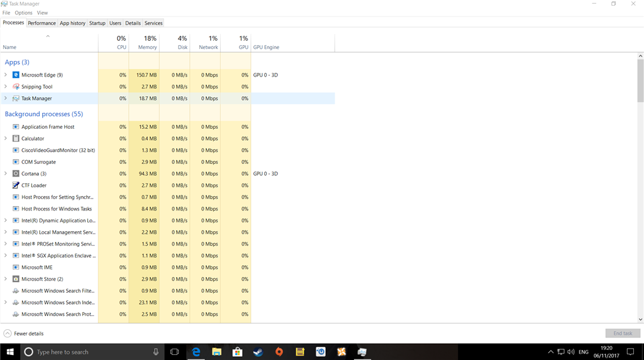Open Origin from the taskbar
Viewport: 644px width, 360px height.
(x=279, y=352)
